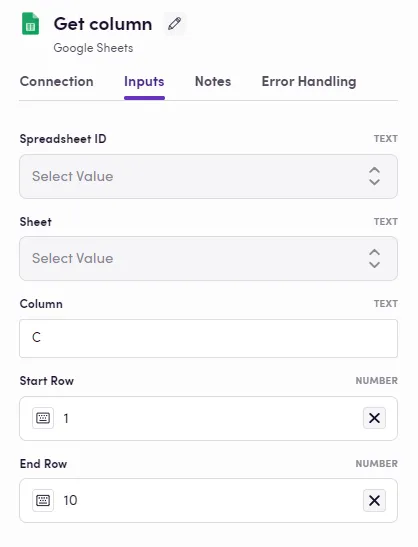Viewport: 418px width, 547px height.
Task: Clear the End Row value with X
Action: [374, 500]
